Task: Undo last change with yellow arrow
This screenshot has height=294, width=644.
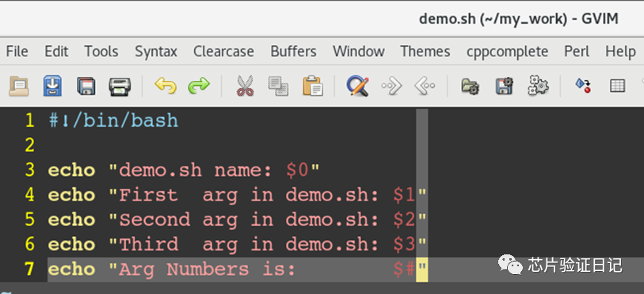Action: [166, 86]
